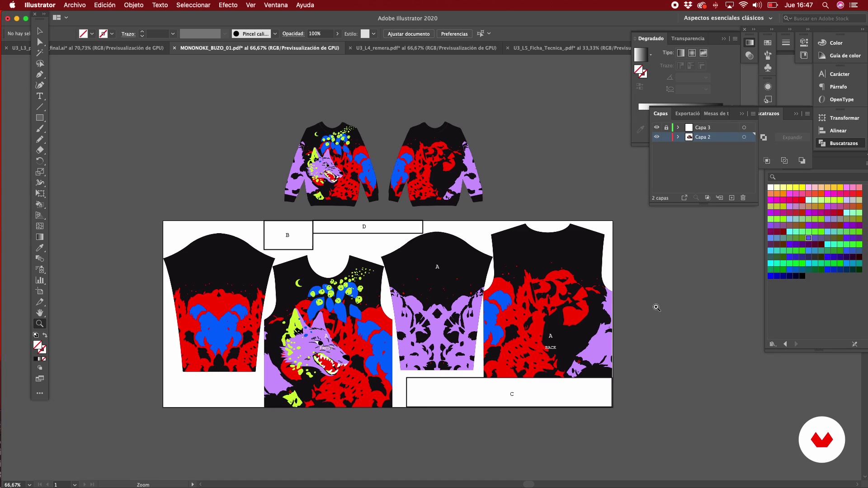Click the Preferencias button

[x=454, y=34]
